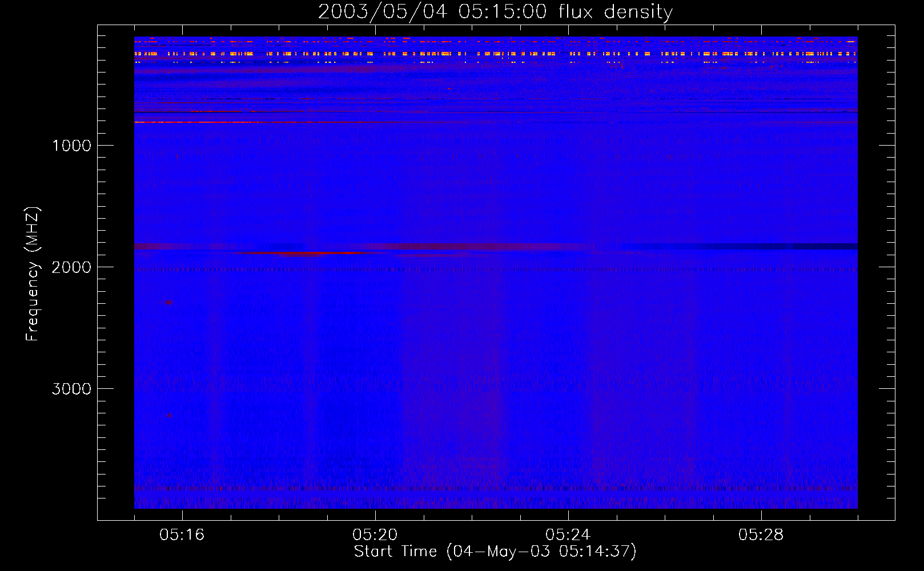Click the 1000 frequency tick label
Viewport: 924px width, 571px height.
click(x=71, y=146)
